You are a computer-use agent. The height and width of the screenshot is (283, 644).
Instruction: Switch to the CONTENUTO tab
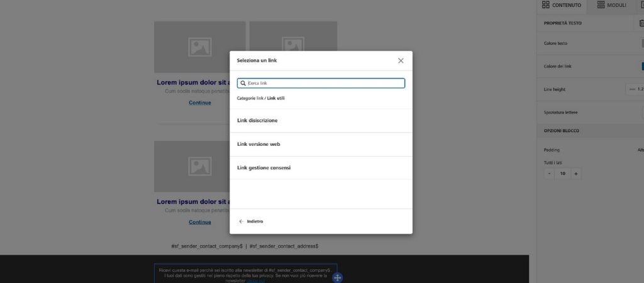(x=562, y=5)
